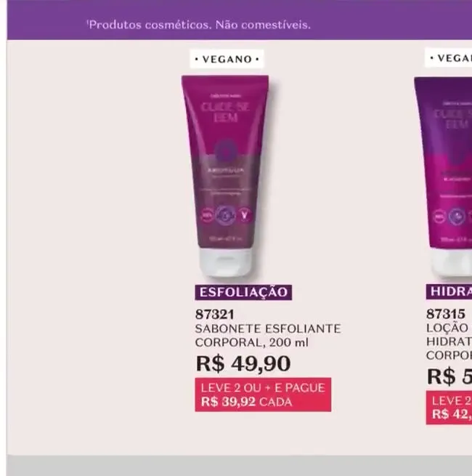Select the Leve 2 ou + promo banner

tap(263, 395)
